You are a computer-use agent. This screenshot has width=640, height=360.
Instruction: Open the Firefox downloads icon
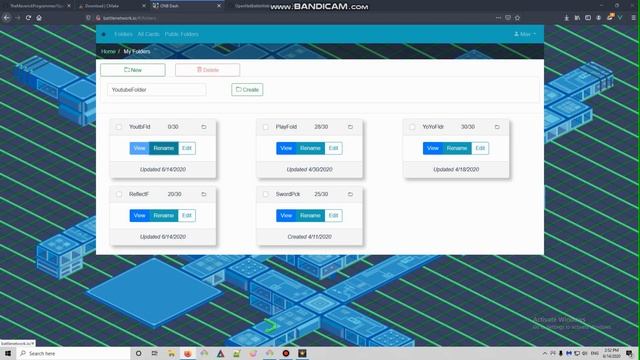[x=567, y=18]
